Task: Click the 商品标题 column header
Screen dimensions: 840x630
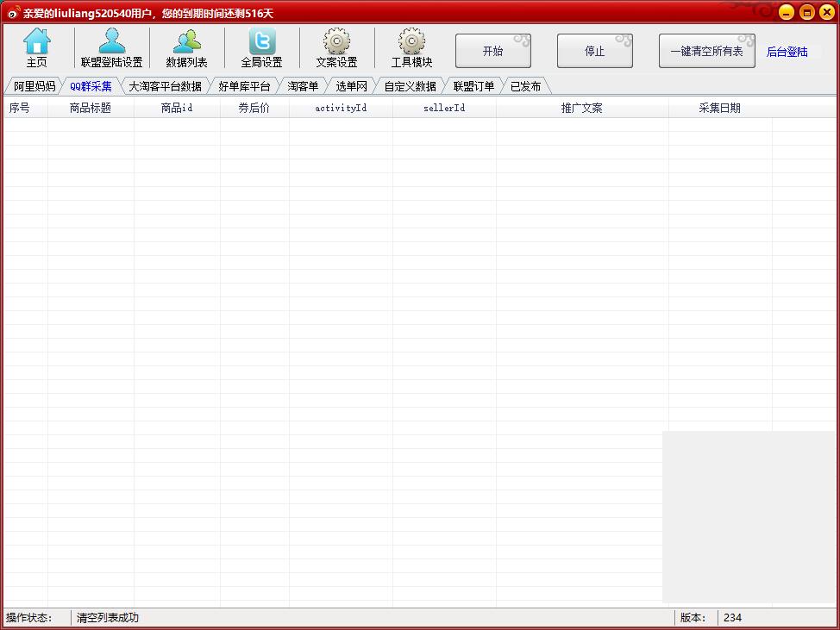Action: pyautogui.click(x=91, y=109)
